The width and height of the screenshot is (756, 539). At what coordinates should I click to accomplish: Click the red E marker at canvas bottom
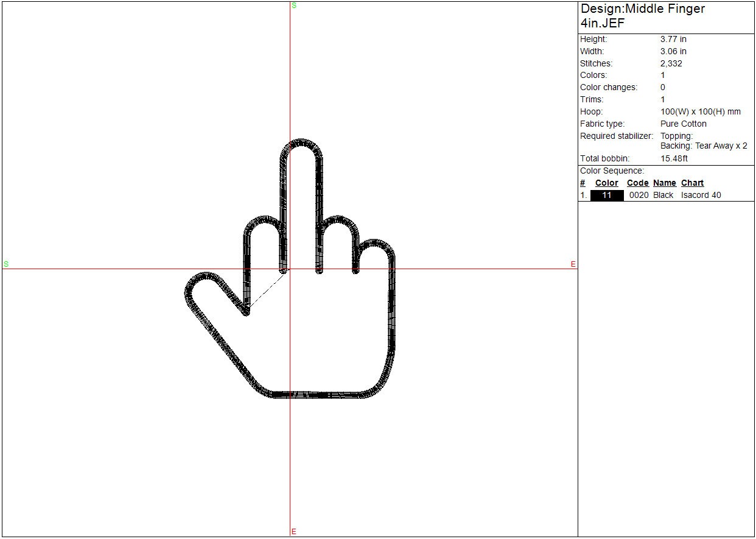click(x=294, y=531)
